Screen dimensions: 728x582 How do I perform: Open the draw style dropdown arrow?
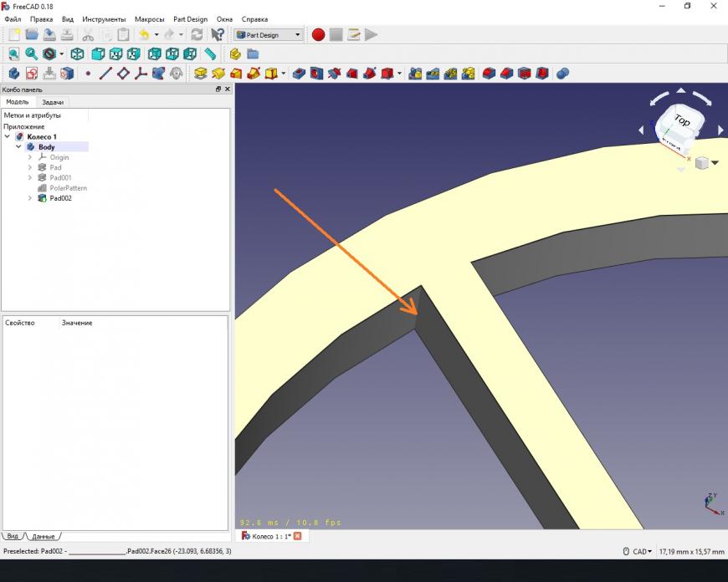click(x=61, y=54)
